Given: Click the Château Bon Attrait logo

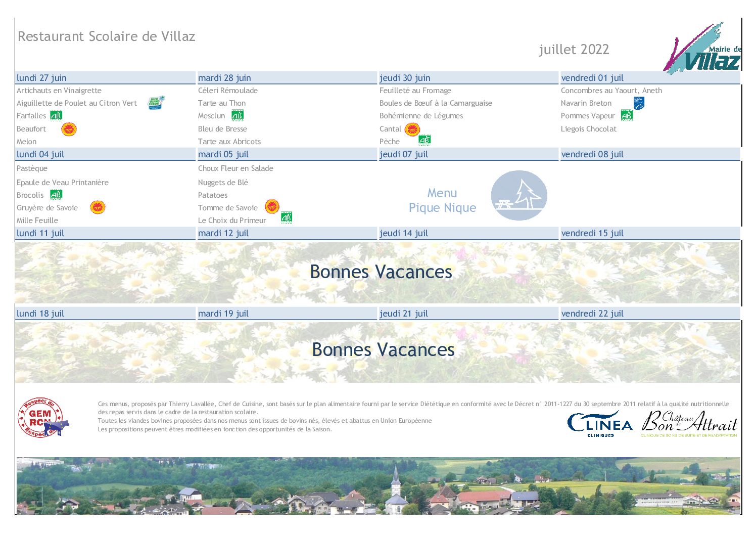Looking at the screenshot, I should (689, 424).
